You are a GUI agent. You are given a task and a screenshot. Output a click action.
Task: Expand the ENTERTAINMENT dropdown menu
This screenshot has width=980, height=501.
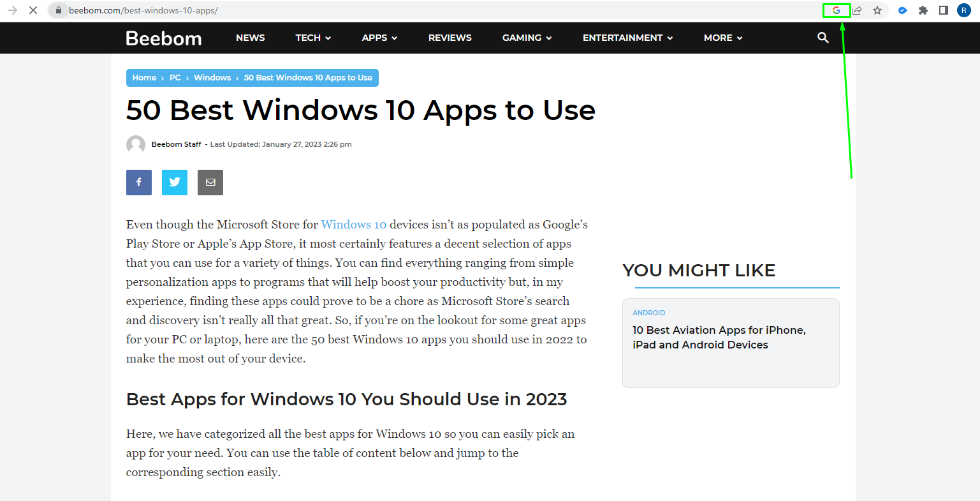coord(628,38)
